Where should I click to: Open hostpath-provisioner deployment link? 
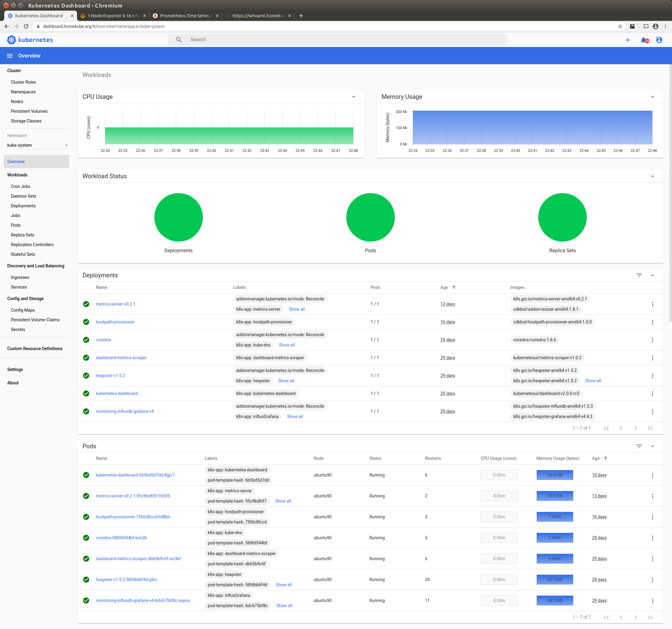[115, 322]
